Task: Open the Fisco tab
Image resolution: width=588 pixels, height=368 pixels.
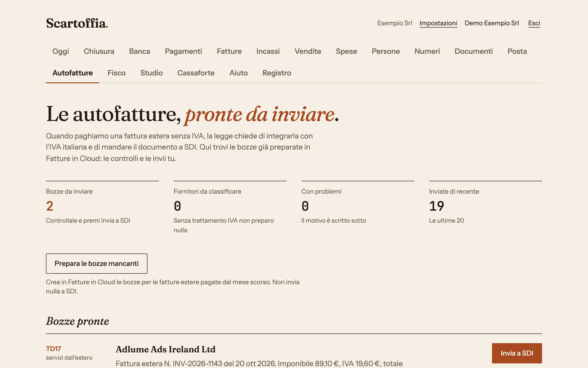Action: (116, 73)
